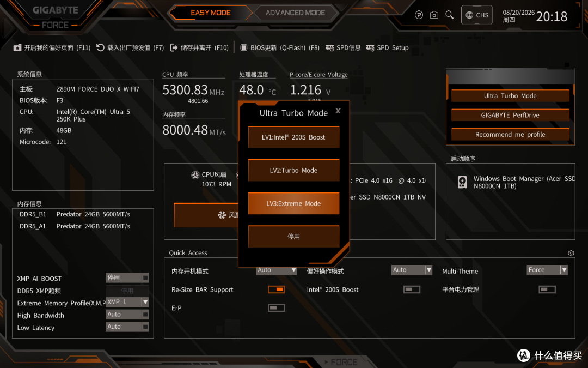Open SPD信息 menu item
Screen dimensions: 588x368
coord(343,47)
